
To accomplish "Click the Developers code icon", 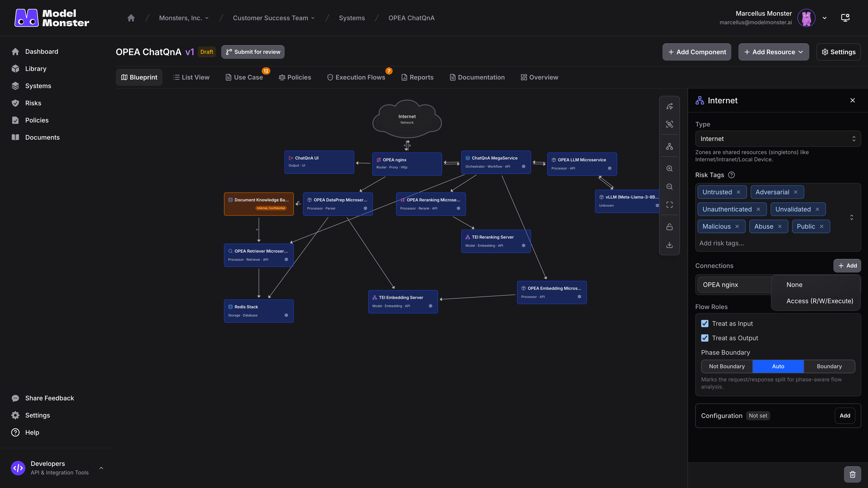I will click(18, 468).
